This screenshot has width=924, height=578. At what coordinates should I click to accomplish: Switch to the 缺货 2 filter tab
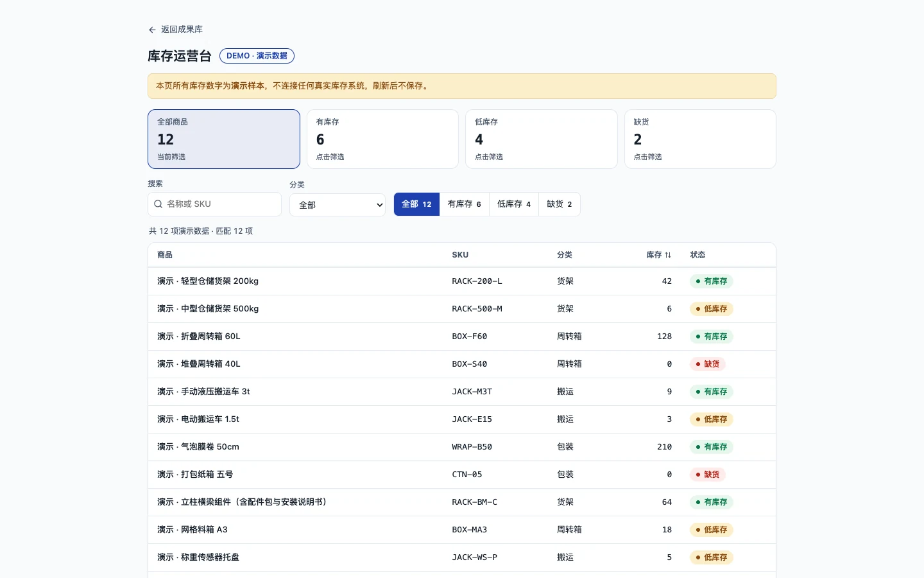pyautogui.click(x=560, y=204)
